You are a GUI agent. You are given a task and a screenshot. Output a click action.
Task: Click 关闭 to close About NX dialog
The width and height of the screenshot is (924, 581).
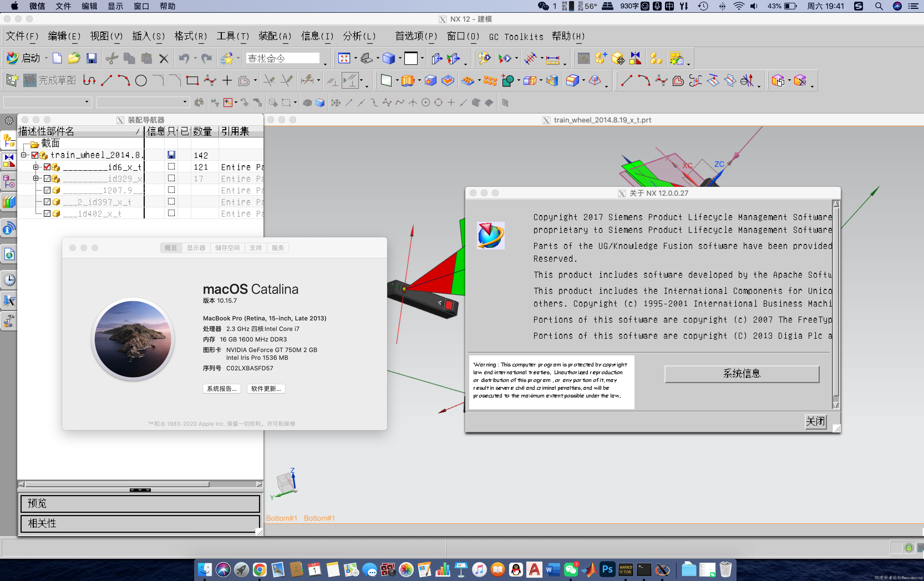[x=815, y=421]
